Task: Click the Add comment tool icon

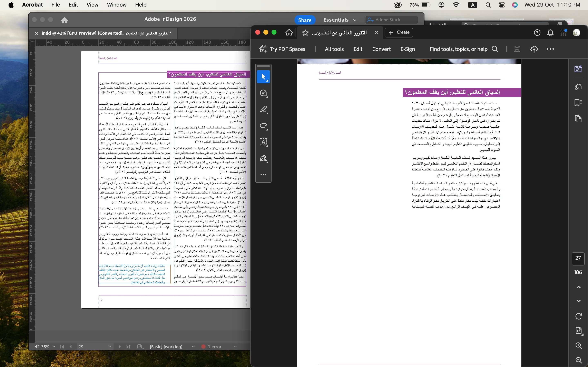Action: pyautogui.click(x=263, y=93)
